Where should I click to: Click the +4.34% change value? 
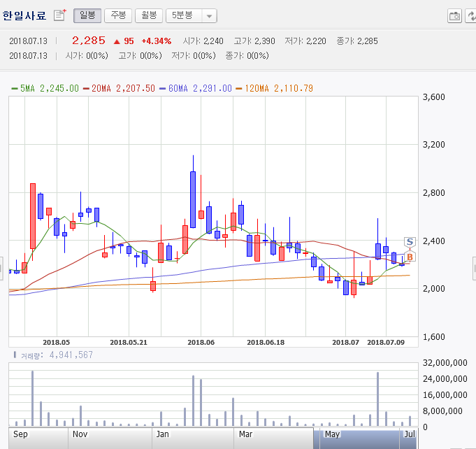point(157,41)
